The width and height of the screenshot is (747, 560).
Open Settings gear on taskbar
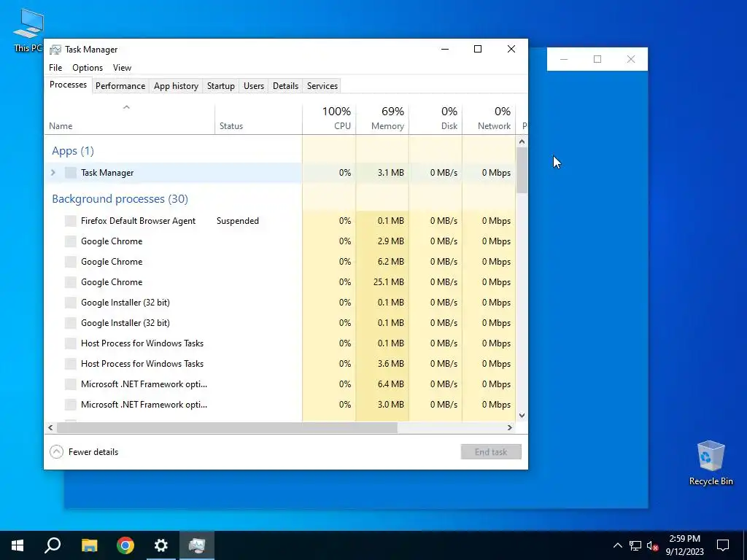[161, 545]
